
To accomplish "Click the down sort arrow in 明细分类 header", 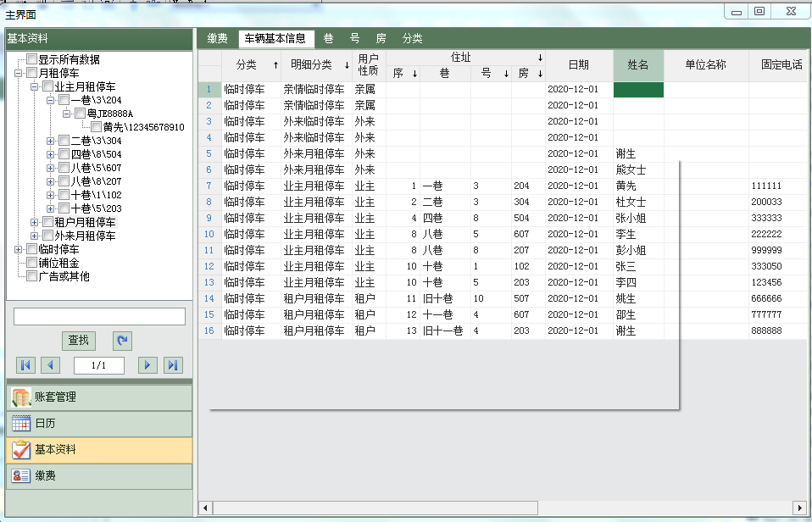I will pyautogui.click(x=347, y=65).
